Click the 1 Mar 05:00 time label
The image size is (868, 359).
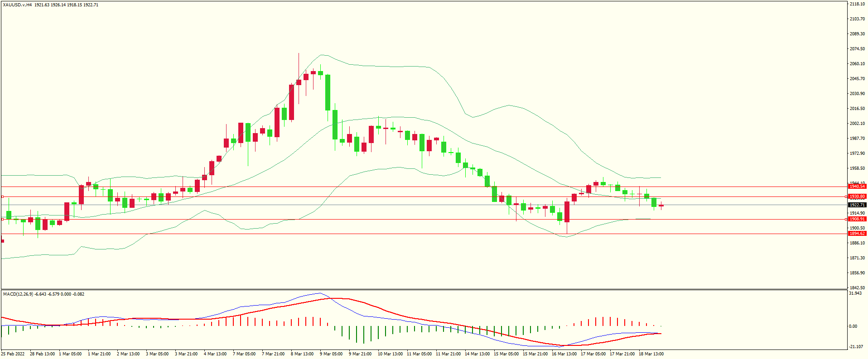click(x=70, y=354)
